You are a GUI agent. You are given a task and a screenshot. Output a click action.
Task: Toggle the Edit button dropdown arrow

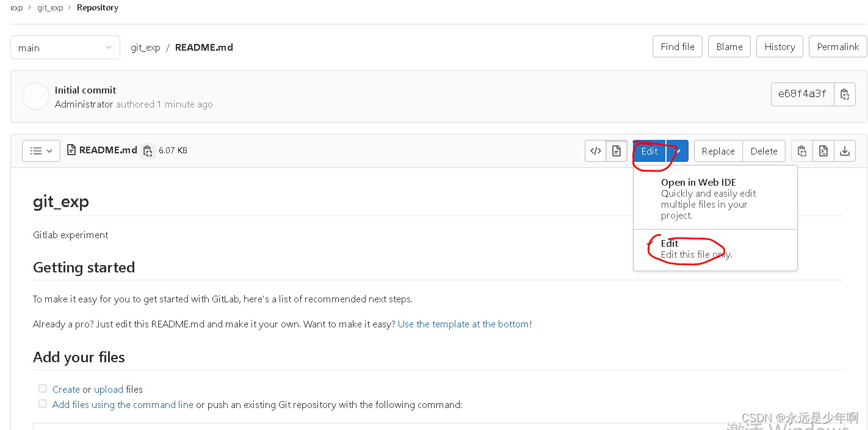(678, 151)
